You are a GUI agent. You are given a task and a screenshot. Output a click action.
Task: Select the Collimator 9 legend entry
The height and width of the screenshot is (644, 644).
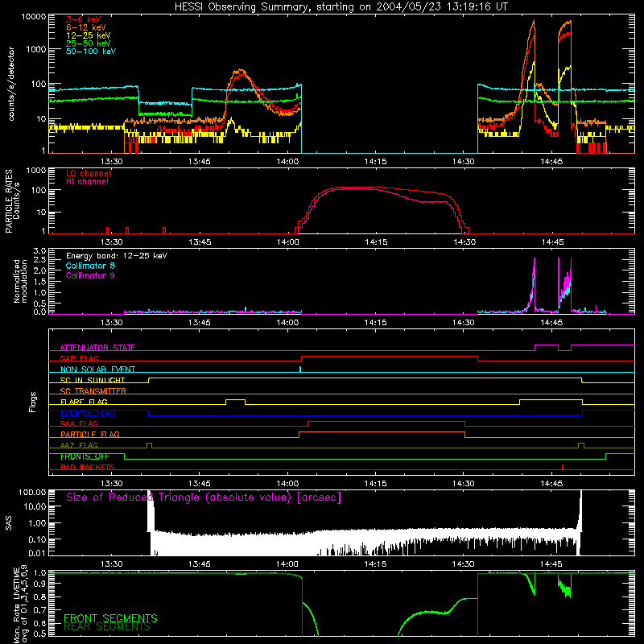(90, 275)
